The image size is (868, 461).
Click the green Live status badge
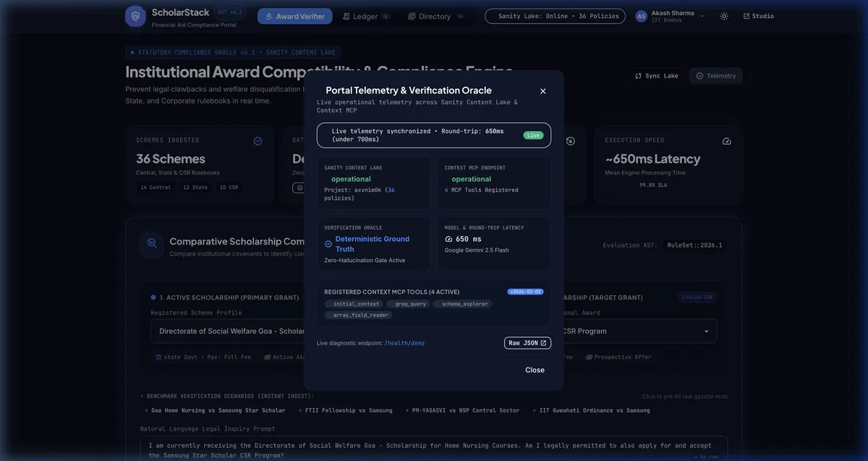(x=533, y=135)
